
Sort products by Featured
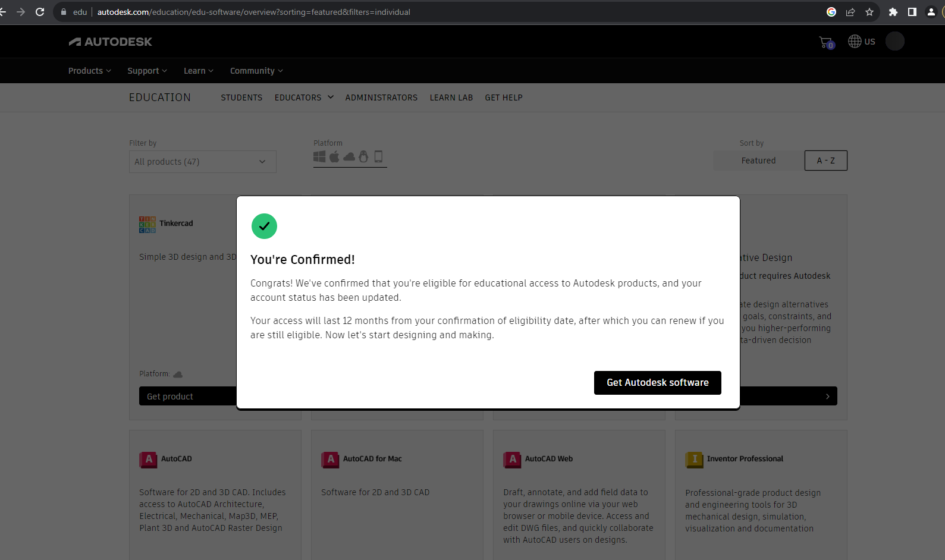758,161
